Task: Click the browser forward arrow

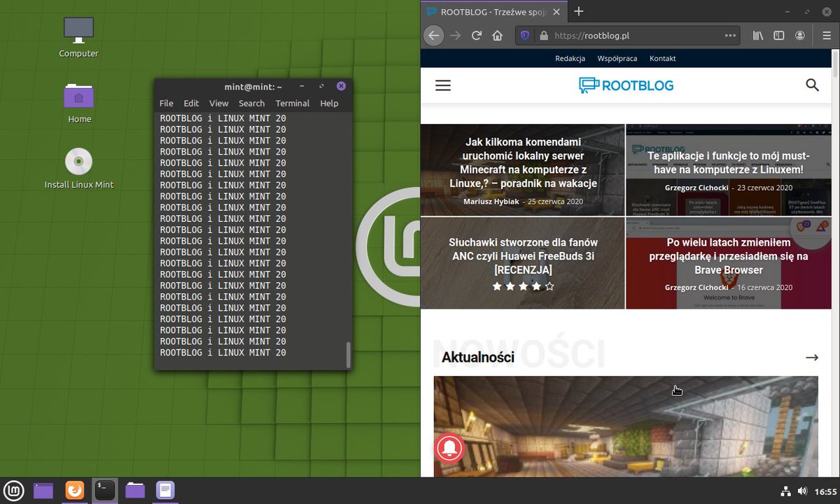Action: pos(456,36)
